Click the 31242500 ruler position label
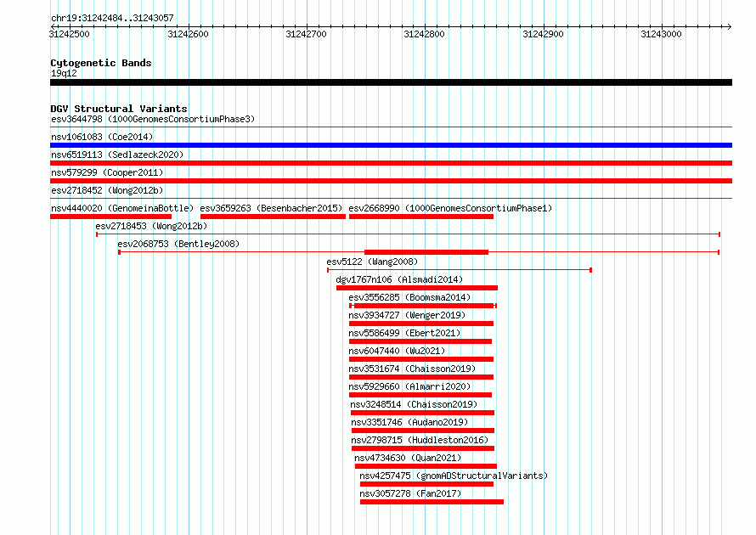Screen dimensions: 756x535 70,34
